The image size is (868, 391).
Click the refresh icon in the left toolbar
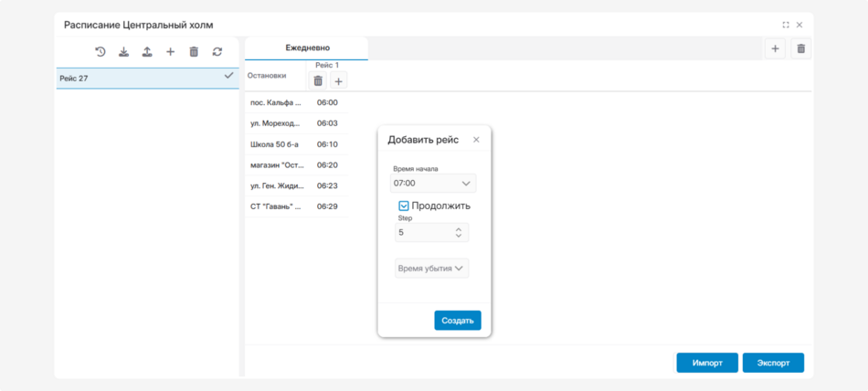point(217,52)
